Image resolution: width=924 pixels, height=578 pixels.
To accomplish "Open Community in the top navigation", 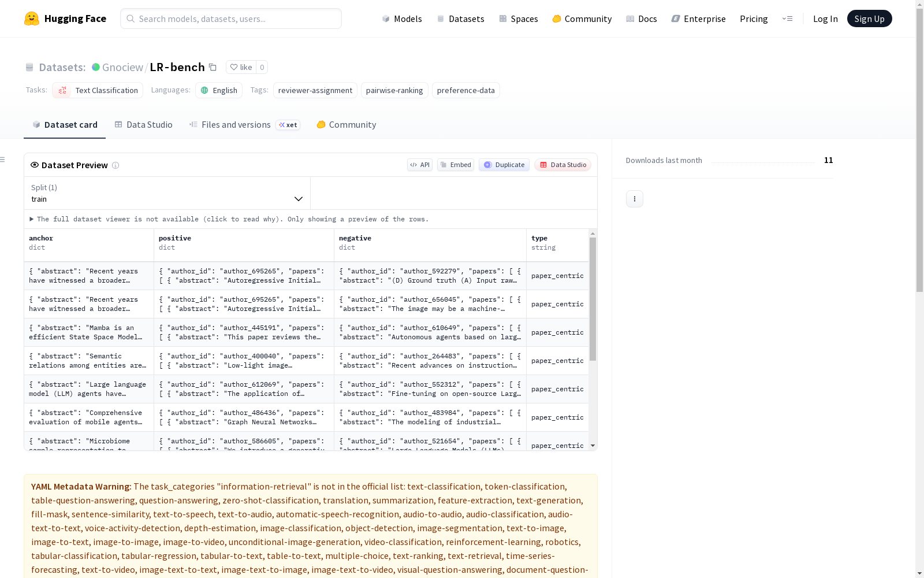I will [582, 18].
